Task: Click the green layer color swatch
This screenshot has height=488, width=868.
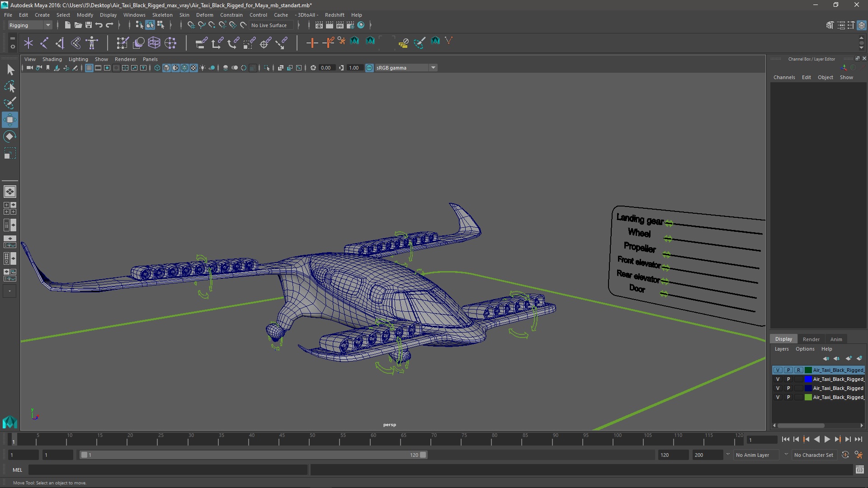Action: [808, 397]
